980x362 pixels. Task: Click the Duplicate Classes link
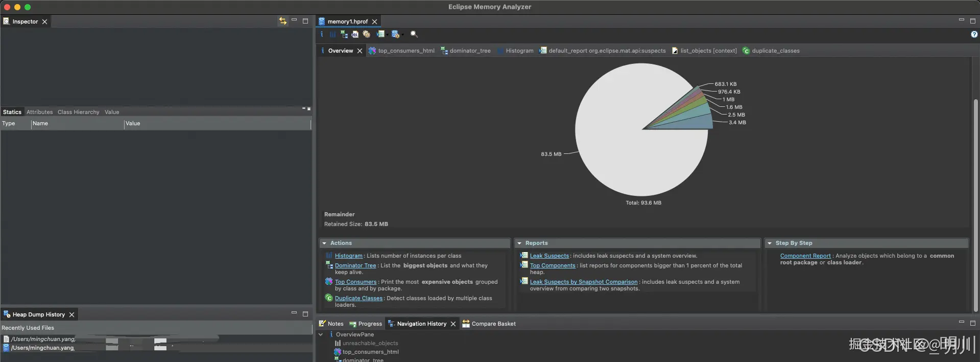(358, 298)
